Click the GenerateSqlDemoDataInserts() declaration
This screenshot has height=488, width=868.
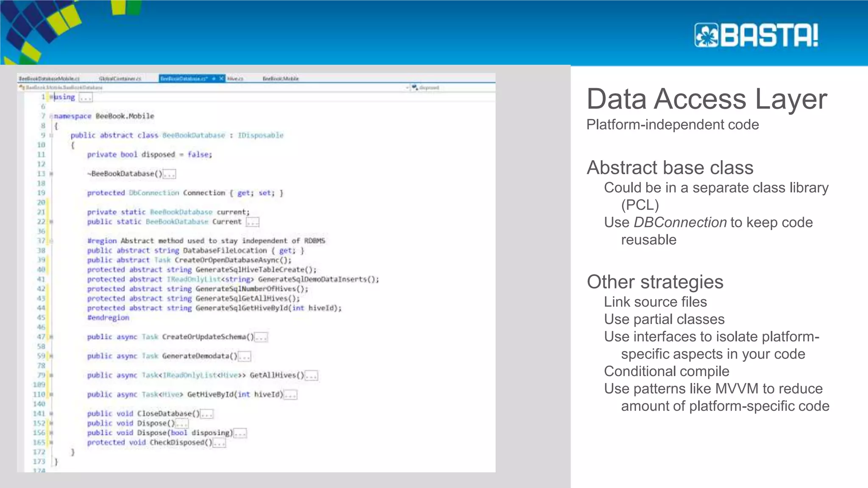pos(233,279)
